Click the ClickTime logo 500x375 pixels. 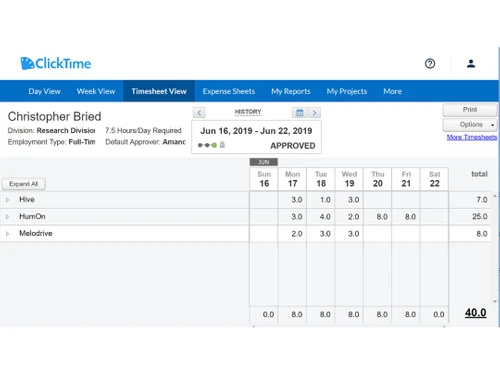56,63
